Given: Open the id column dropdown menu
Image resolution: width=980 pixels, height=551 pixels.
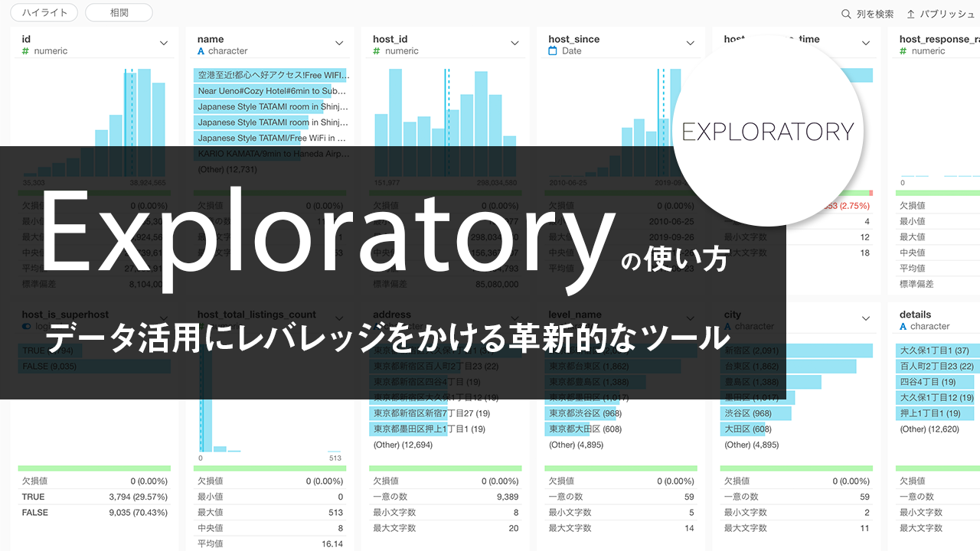Looking at the screenshot, I should 164,44.
